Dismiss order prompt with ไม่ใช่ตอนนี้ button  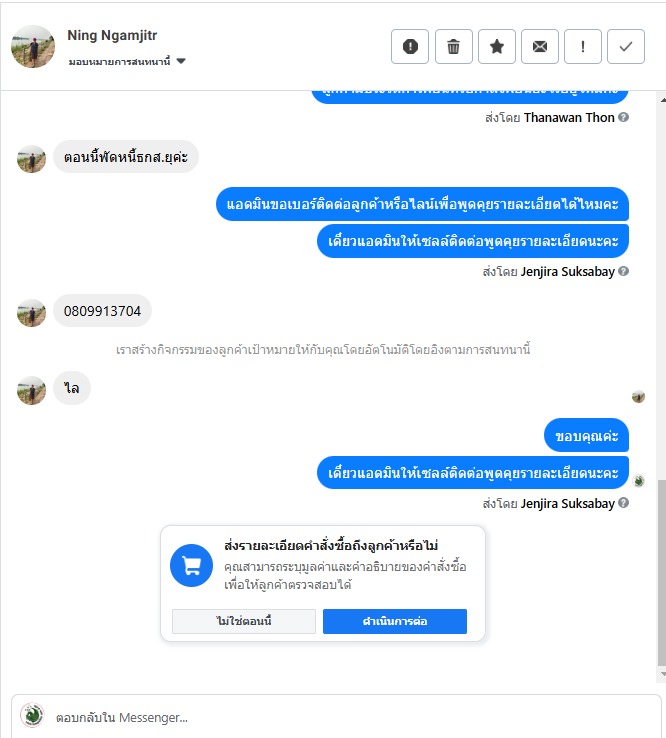[244, 621]
